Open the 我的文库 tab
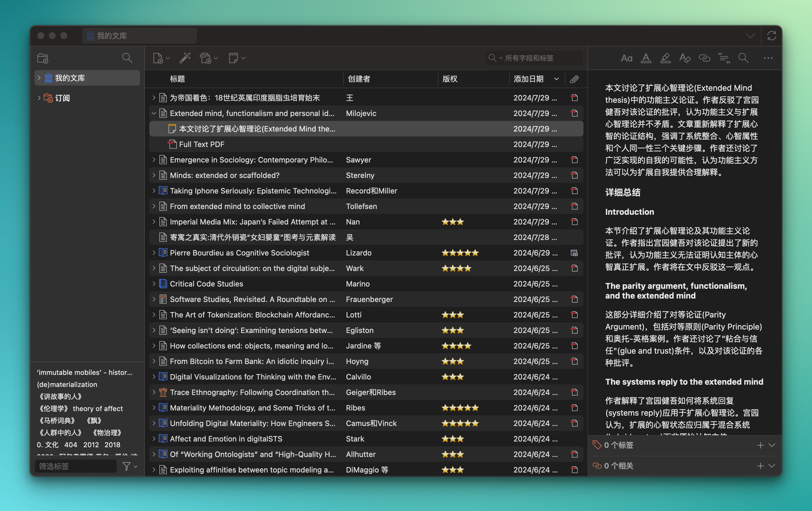Image resolution: width=812 pixels, height=511 pixels. click(x=140, y=36)
